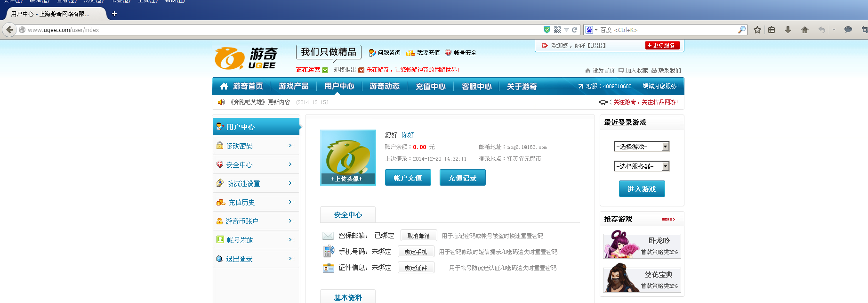Click the 修改密码 lock icon

click(x=220, y=145)
